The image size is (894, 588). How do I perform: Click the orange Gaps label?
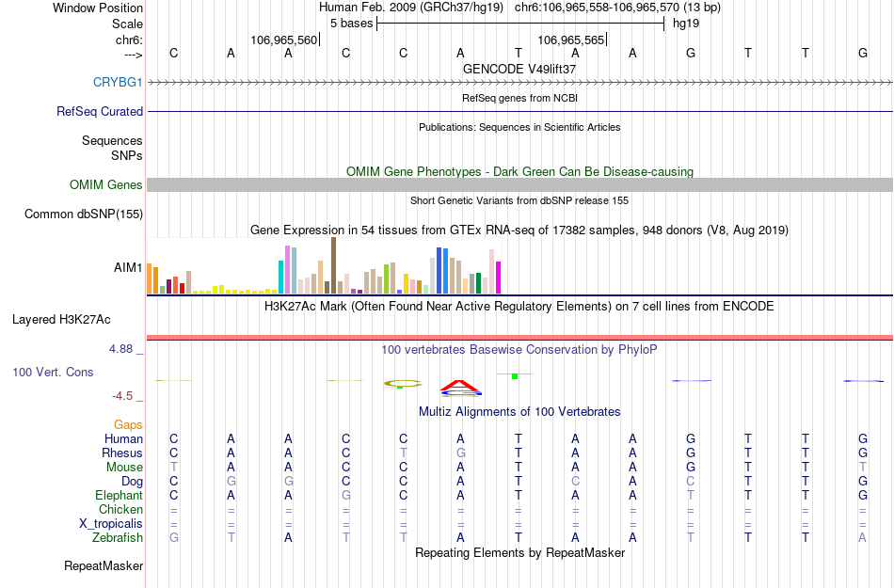[x=128, y=424]
